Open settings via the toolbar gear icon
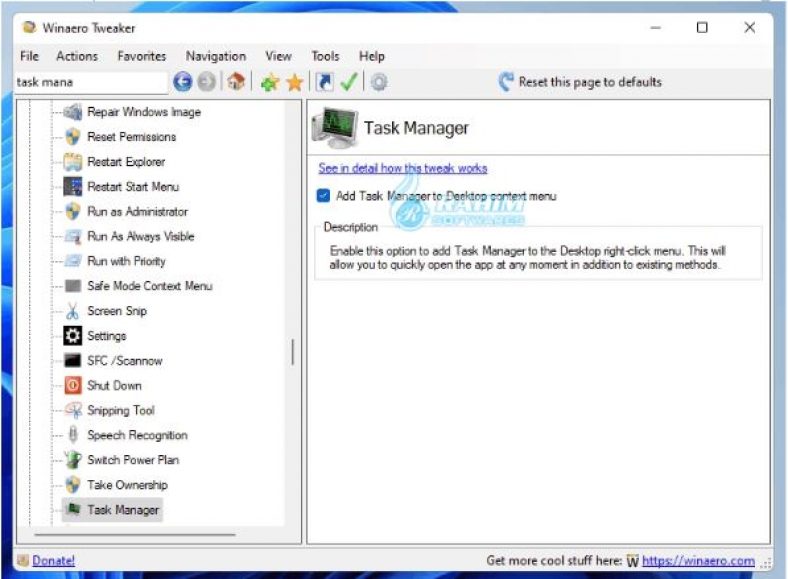Viewport: 788px width, 579px height. click(378, 82)
